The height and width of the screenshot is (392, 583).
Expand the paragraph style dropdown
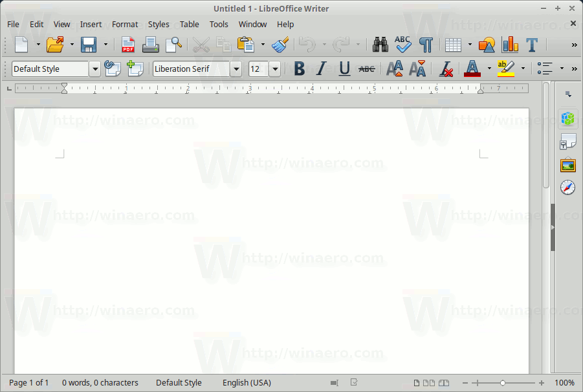94,68
